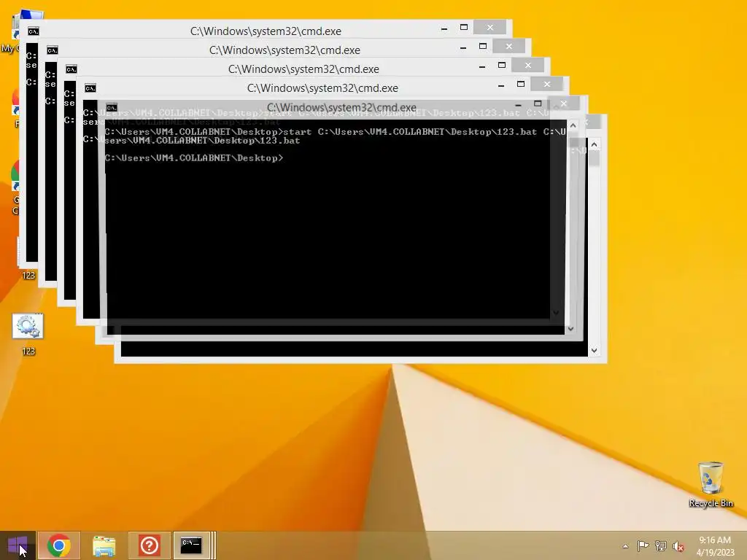Close the fifth (front) cmd.exe window
This screenshot has height=560, width=747.
[564, 104]
